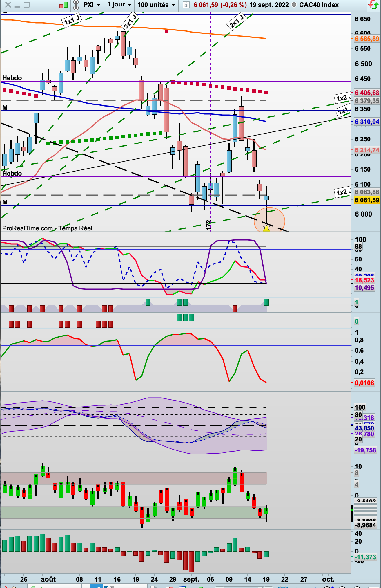Viewport: 381px width, 588px height.
Task: Expand the '1 jour' timeframe dropdown
Action: pyautogui.click(x=119, y=5)
